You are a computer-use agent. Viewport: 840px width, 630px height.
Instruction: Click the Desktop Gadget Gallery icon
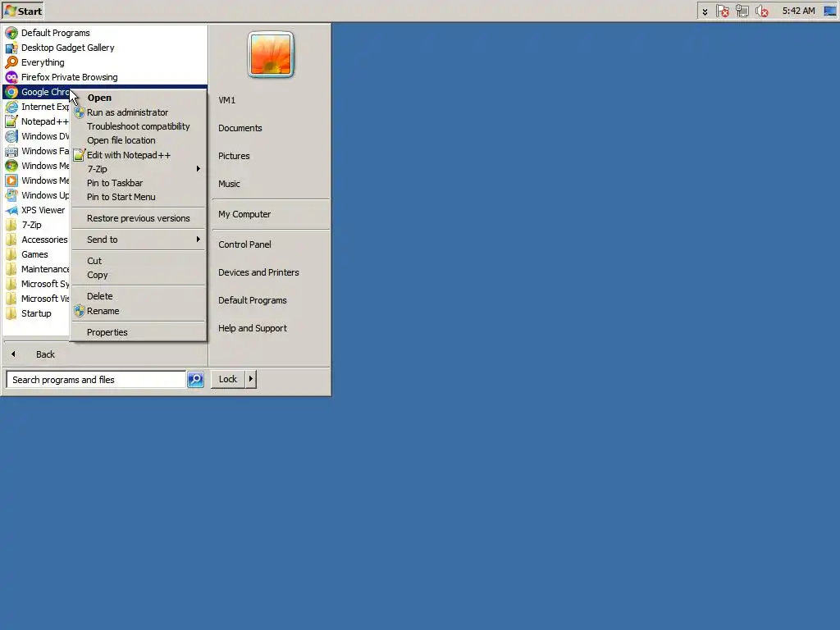point(11,48)
